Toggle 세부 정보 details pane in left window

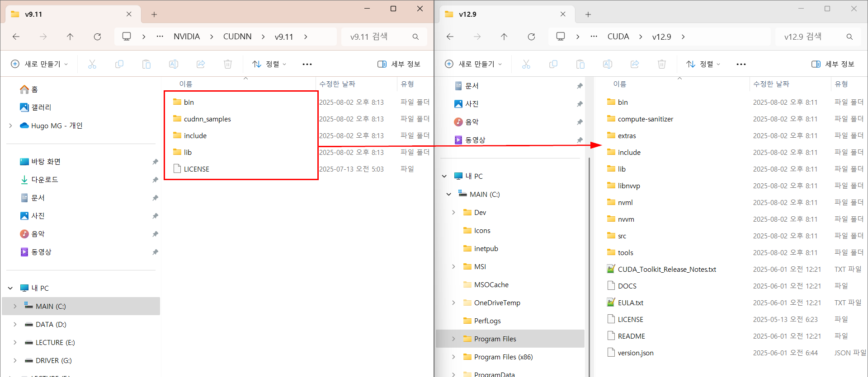pos(399,64)
